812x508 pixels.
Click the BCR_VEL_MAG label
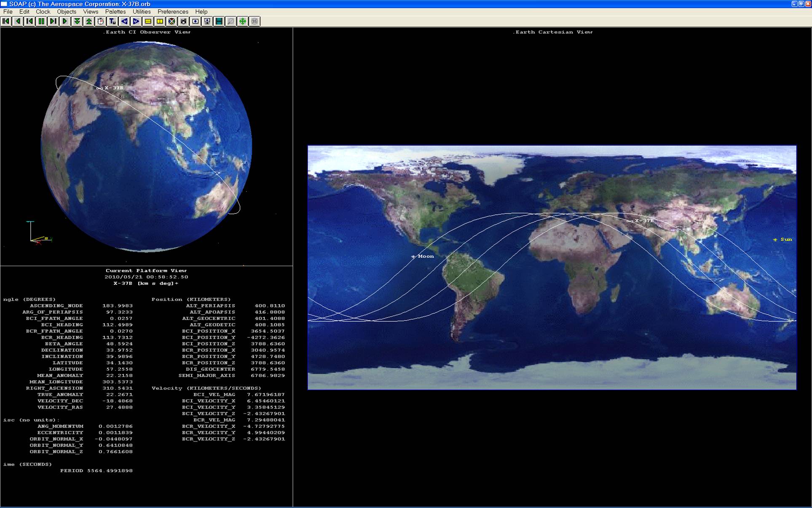(214, 420)
